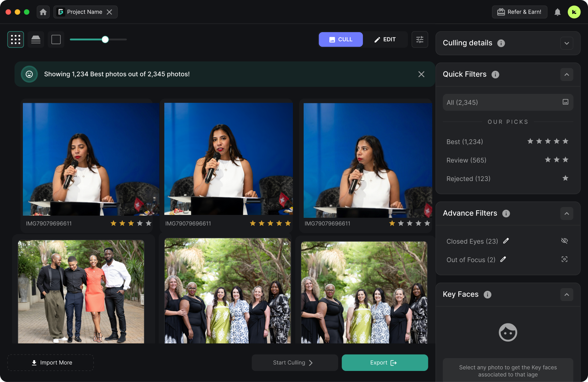Edit the Closed Eyes filter
The height and width of the screenshot is (382, 588).
(506, 241)
